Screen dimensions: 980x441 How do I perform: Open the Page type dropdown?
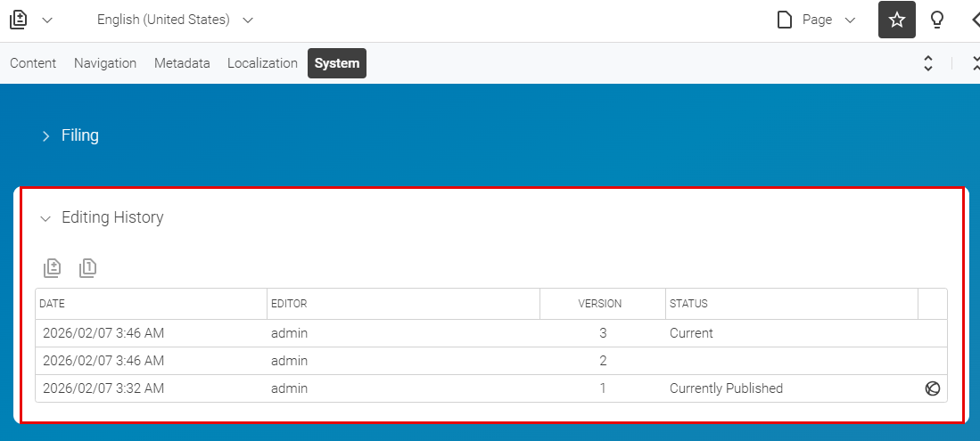point(850,20)
